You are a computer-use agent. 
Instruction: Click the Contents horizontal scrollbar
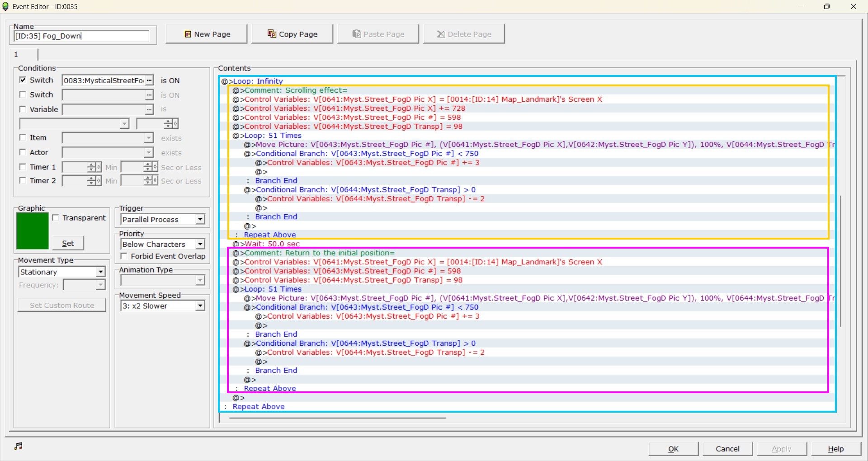[337, 418]
